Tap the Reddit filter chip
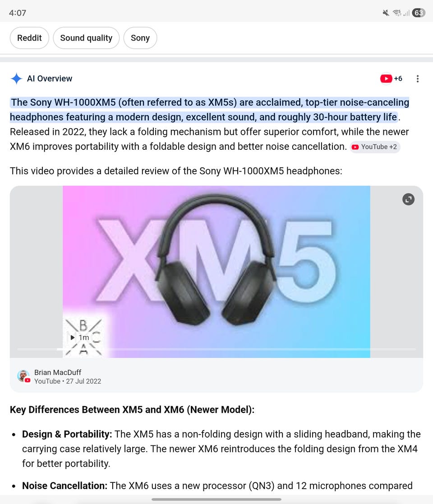This screenshot has width=433, height=504. click(x=29, y=38)
